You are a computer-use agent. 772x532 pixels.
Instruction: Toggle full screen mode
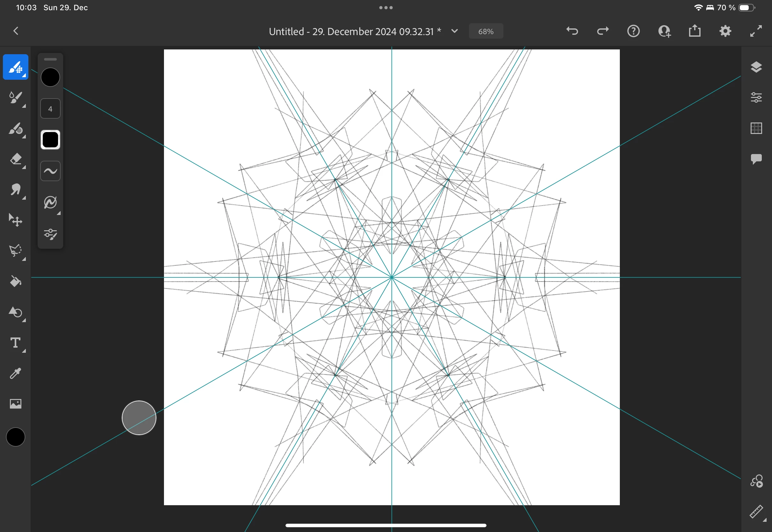[x=756, y=31]
